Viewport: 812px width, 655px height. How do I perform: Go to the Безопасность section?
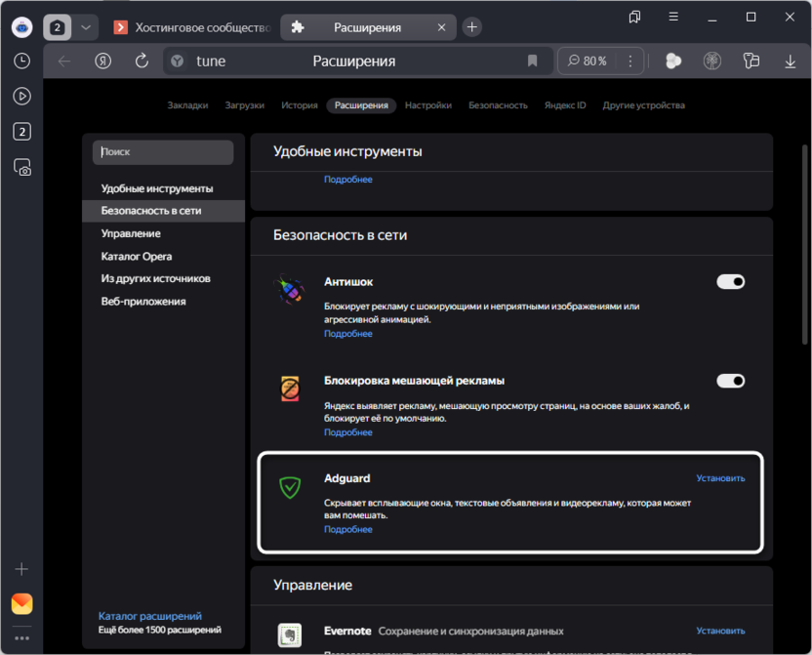(x=498, y=105)
